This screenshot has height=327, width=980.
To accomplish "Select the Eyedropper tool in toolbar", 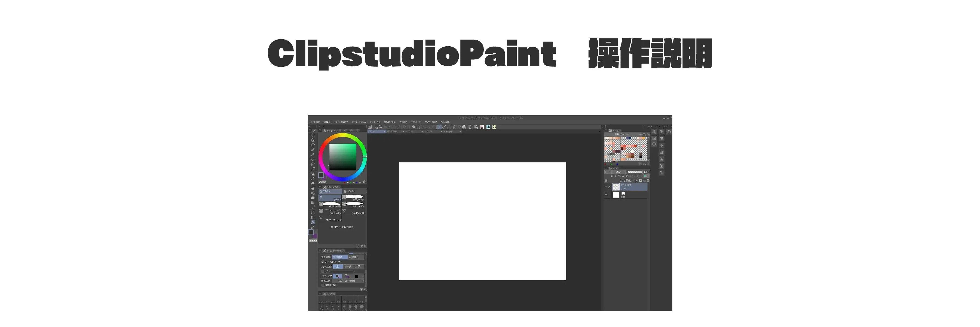I will pos(313,150).
